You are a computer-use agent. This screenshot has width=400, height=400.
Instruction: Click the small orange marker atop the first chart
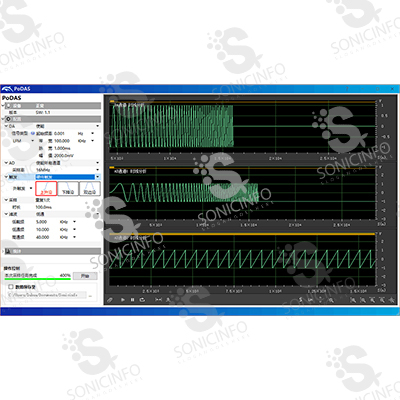click(x=112, y=101)
